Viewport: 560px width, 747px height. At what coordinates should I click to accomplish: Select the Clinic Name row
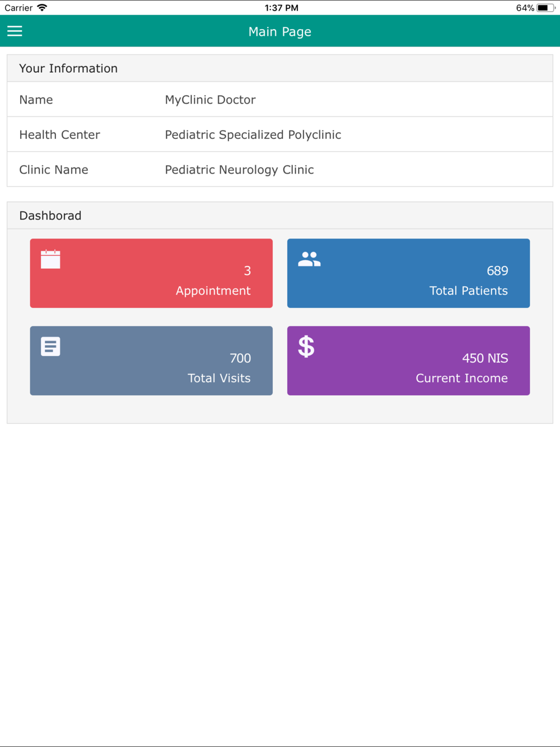pyautogui.click(x=279, y=170)
